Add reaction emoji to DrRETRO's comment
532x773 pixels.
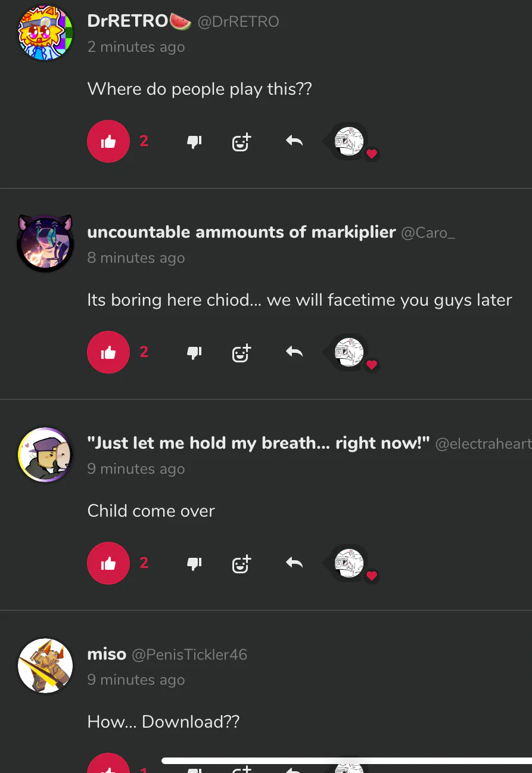pyautogui.click(x=241, y=142)
